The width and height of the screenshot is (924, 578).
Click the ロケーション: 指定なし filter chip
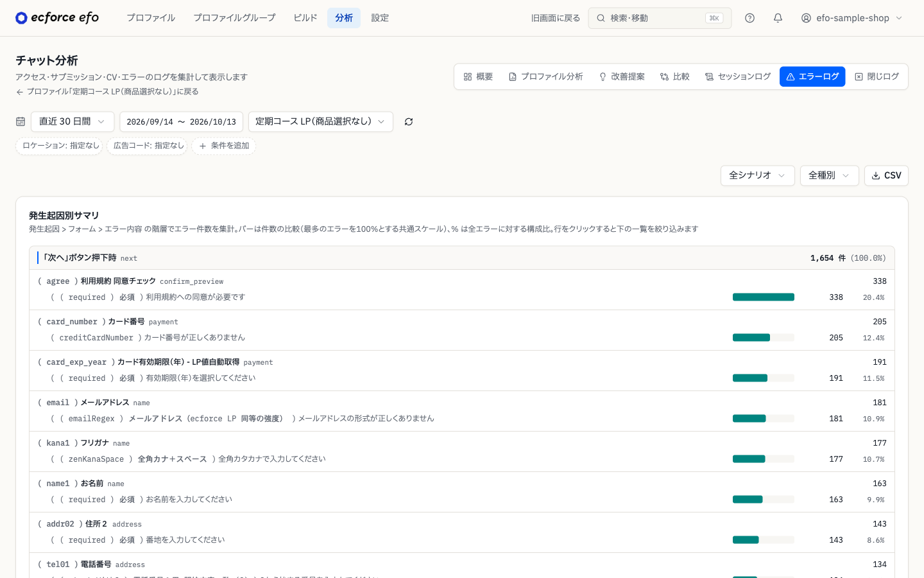(60, 146)
